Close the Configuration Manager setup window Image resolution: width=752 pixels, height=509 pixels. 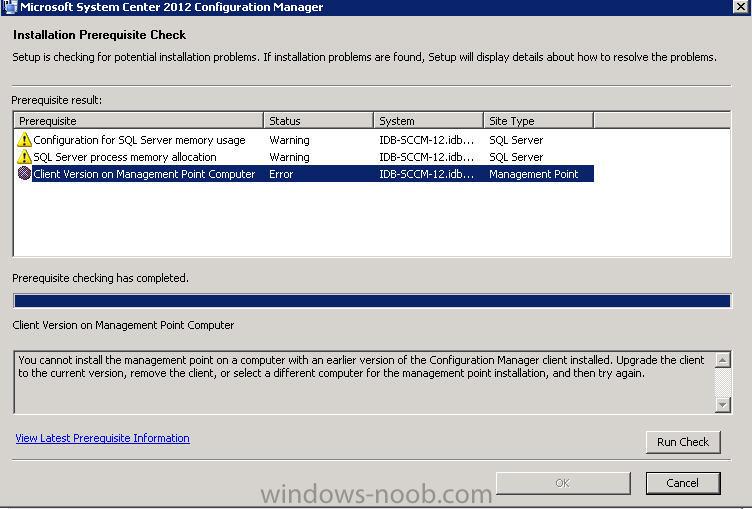tap(741, 7)
